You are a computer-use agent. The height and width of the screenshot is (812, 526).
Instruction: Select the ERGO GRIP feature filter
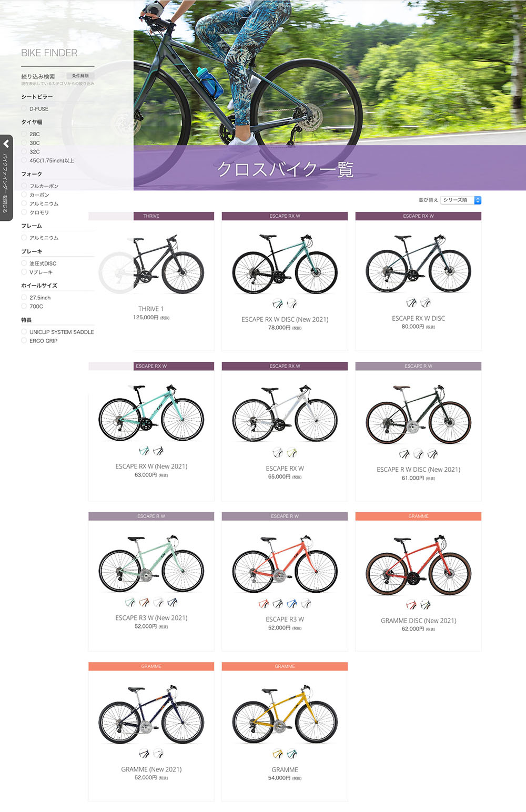tap(24, 341)
